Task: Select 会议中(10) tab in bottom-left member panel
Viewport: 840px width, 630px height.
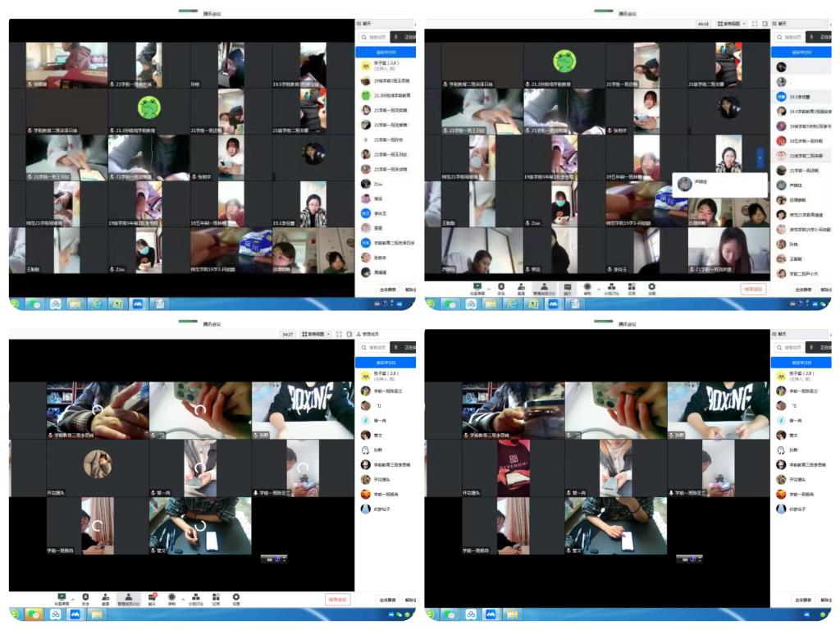Action: [x=386, y=362]
